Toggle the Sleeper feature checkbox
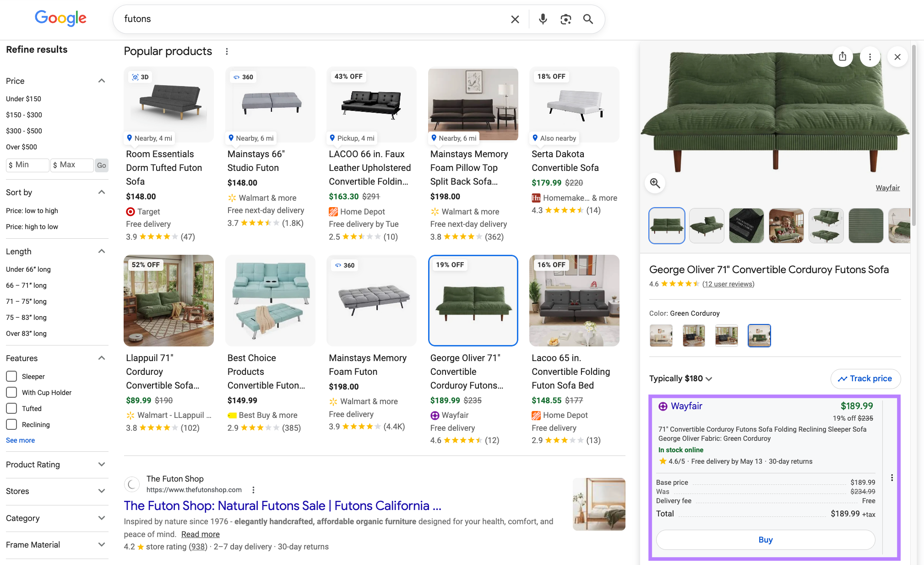Screen dimensions: 924x565 (x=11, y=376)
